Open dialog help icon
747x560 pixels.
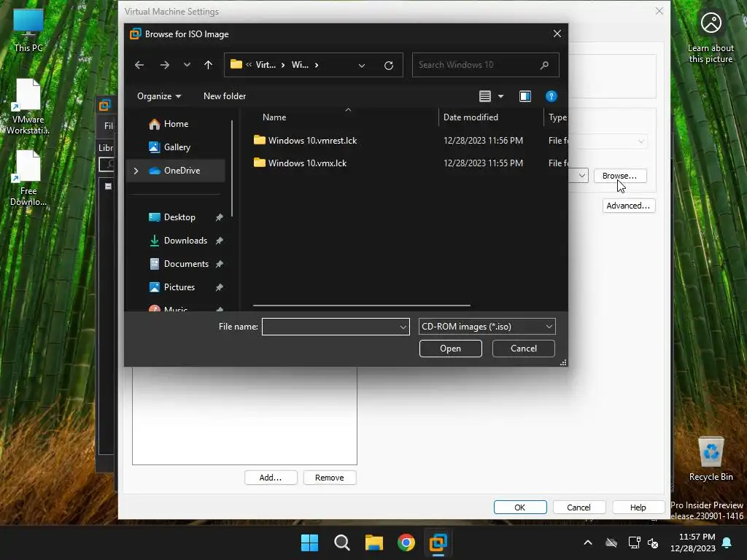551,96
